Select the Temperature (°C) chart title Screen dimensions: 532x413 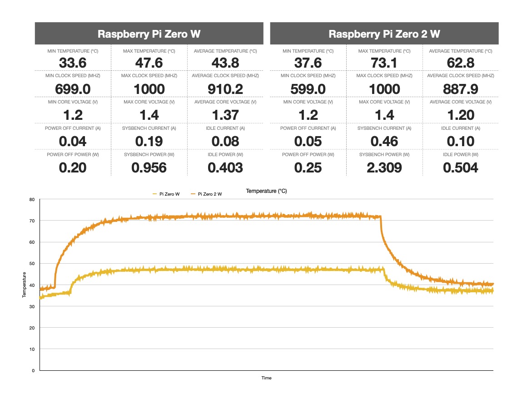tap(266, 191)
